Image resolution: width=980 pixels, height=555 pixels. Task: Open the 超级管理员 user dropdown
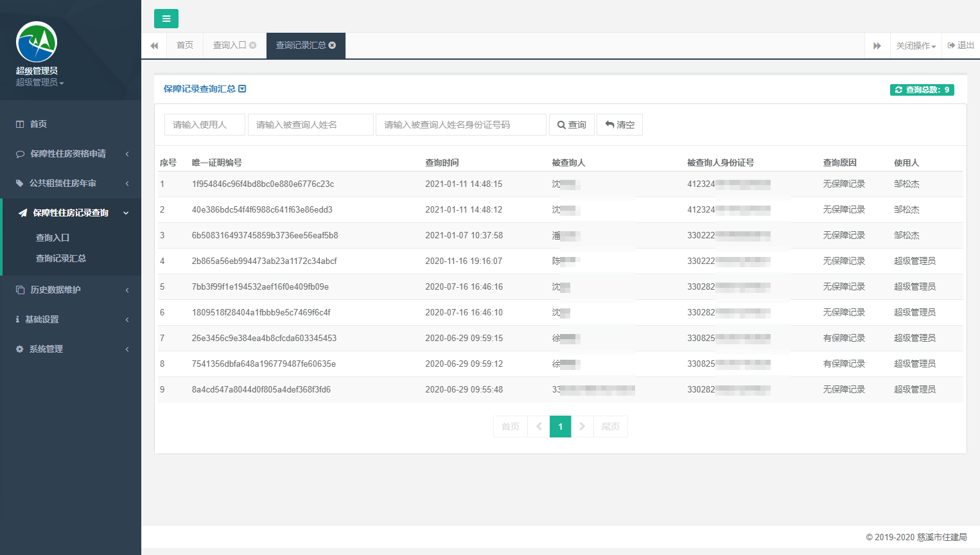tap(40, 82)
